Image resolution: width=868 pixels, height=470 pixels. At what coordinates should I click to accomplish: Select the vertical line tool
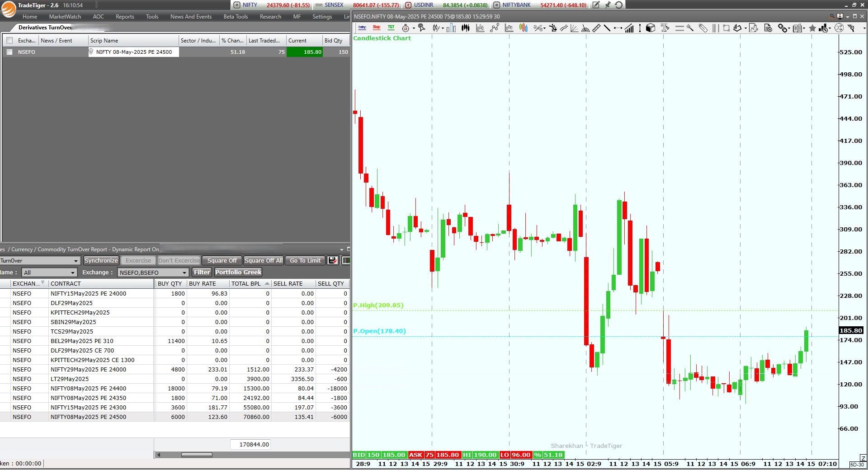640,28
